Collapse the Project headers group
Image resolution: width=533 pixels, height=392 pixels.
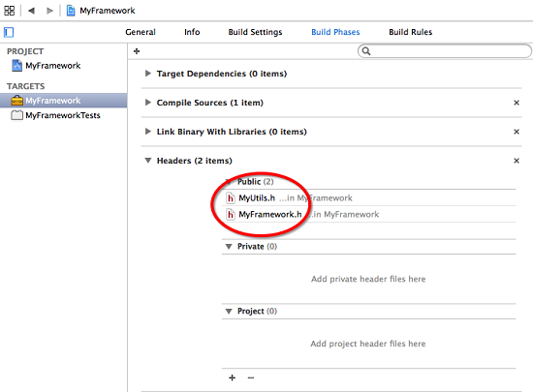point(229,312)
